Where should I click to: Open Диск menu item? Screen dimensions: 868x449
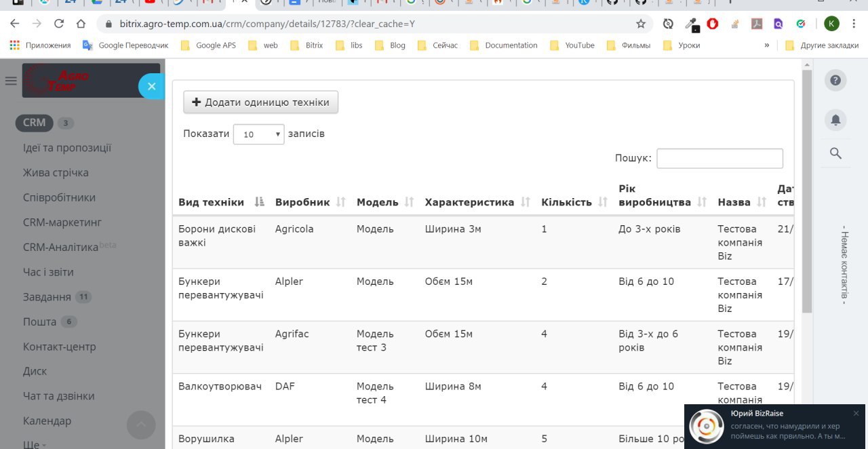[x=35, y=371]
